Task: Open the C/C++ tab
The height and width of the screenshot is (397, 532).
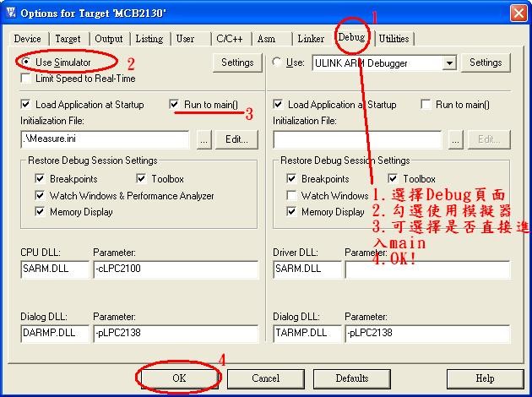Action: (x=230, y=39)
